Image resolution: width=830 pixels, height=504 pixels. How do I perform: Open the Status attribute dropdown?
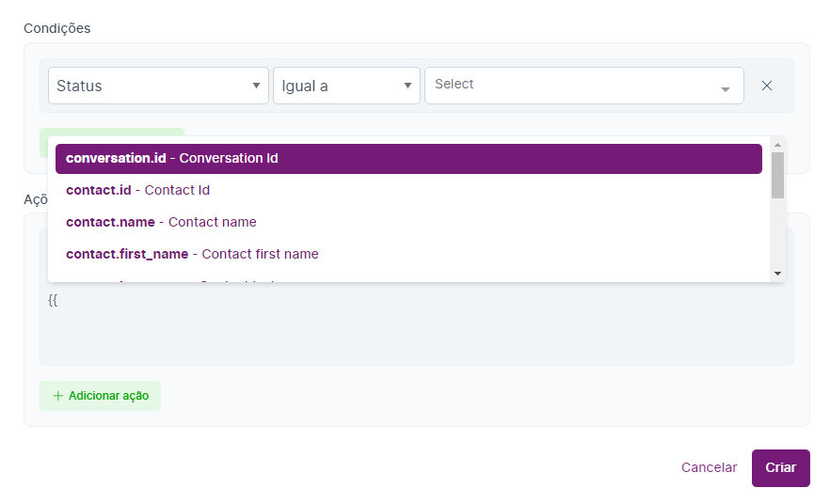coord(158,86)
